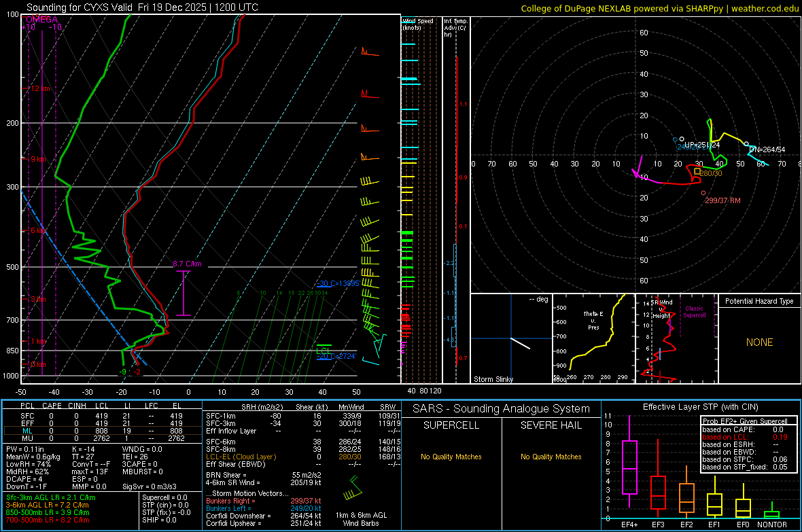Click the green LCL label on skew-T
Screen dimensions: 802x532
[x=323, y=351]
